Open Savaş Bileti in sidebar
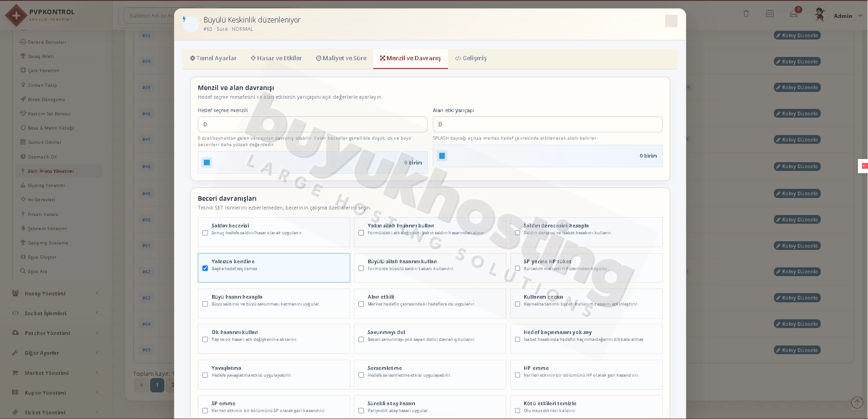 pyautogui.click(x=40, y=57)
